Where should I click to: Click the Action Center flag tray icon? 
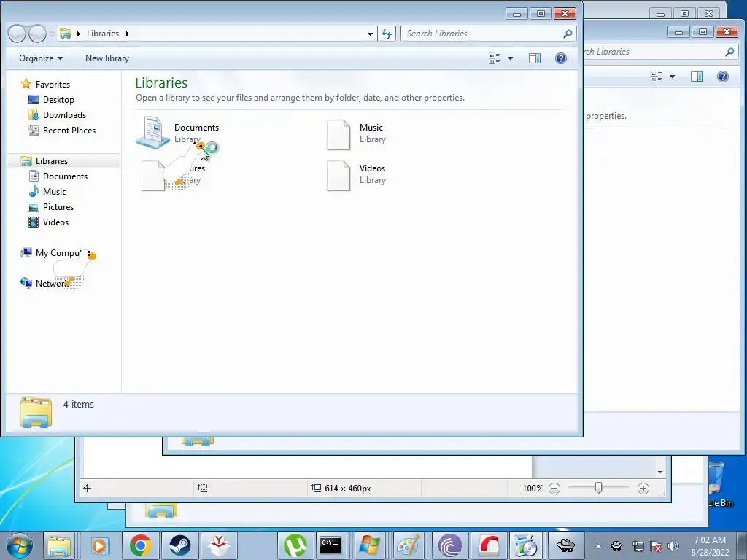tap(656, 546)
